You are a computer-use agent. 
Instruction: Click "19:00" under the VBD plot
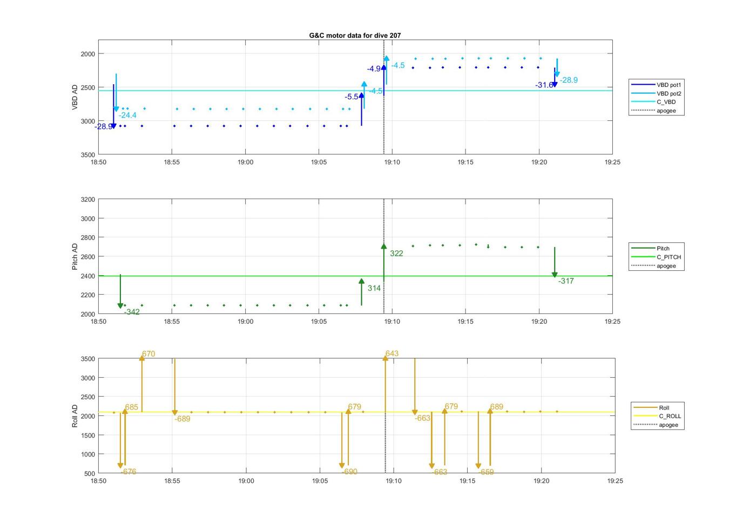[x=245, y=162]
